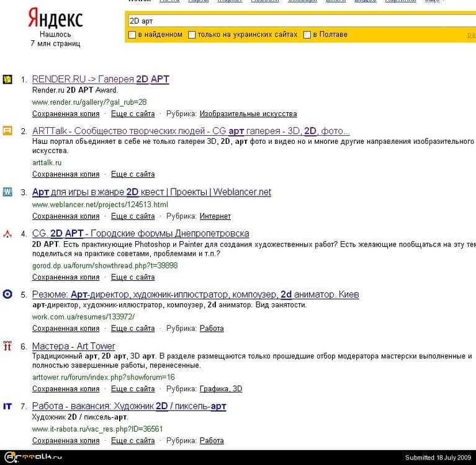Enable the "в найденном" checkbox
This screenshot has height=465, width=476.
coord(132,35)
